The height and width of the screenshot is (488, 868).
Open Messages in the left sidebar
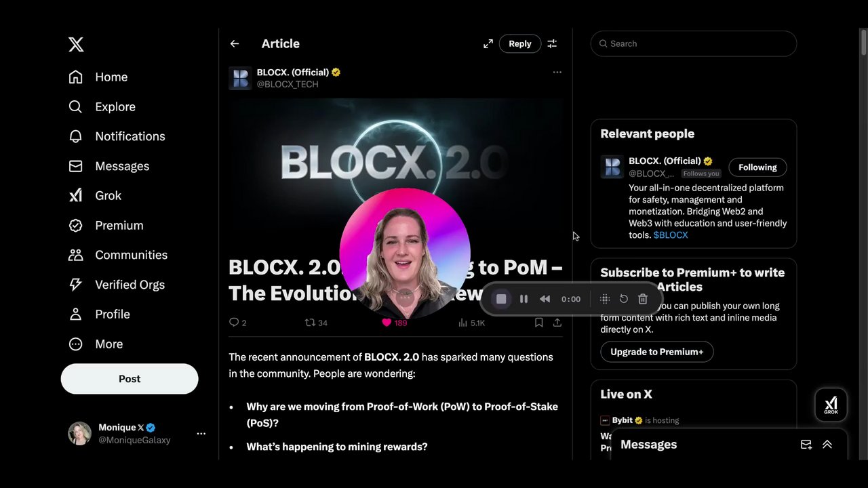click(x=108, y=166)
